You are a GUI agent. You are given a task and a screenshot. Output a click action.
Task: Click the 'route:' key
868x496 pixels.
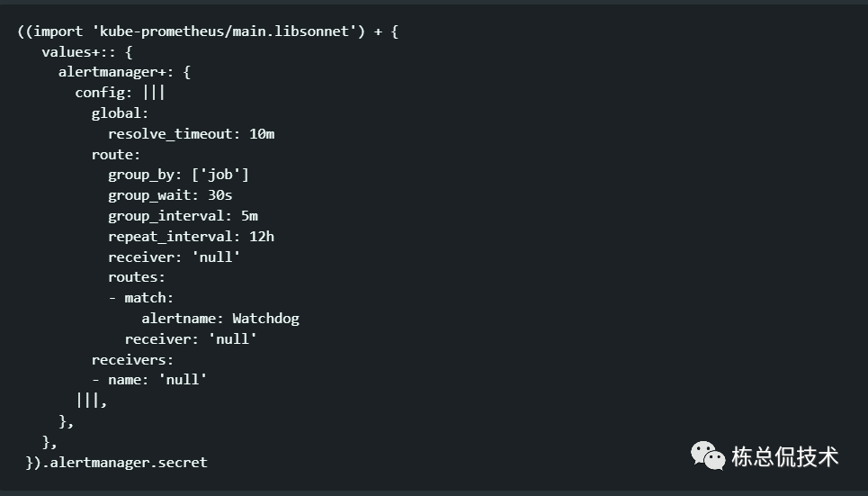click(x=116, y=155)
